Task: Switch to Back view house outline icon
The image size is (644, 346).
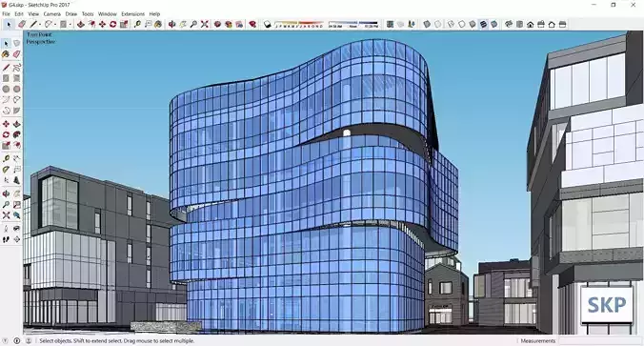Action: (552, 25)
